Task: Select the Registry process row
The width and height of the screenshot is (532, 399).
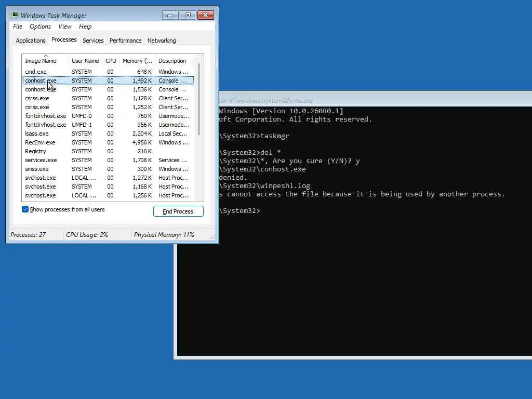Action: click(108, 151)
